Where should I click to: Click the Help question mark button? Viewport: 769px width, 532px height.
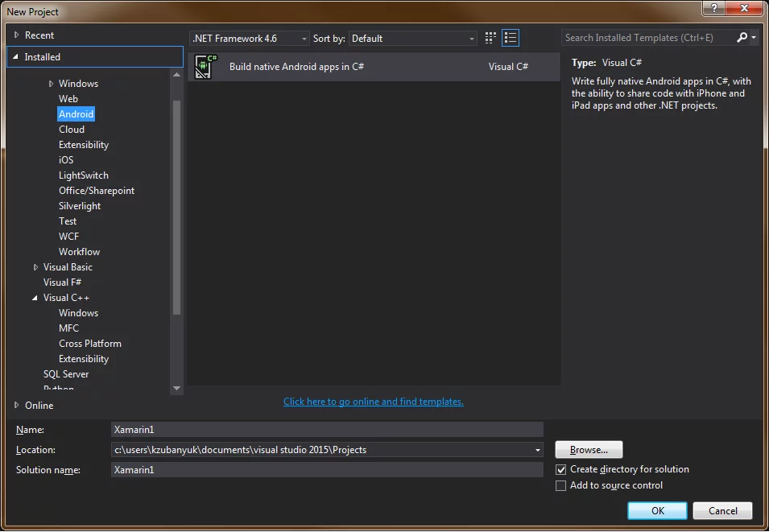click(x=714, y=9)
